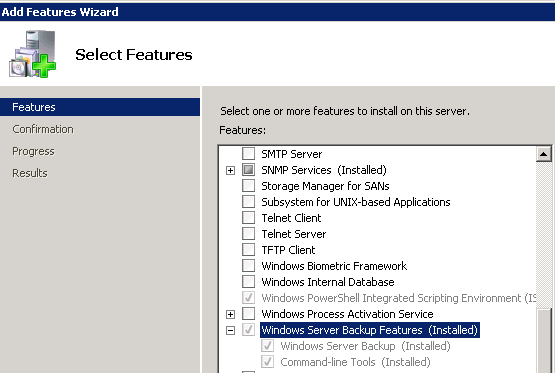The height and width of the screenshot is (373, 555).
Task: Check the Telnet Client checkbox
Action: coord(248,218)
